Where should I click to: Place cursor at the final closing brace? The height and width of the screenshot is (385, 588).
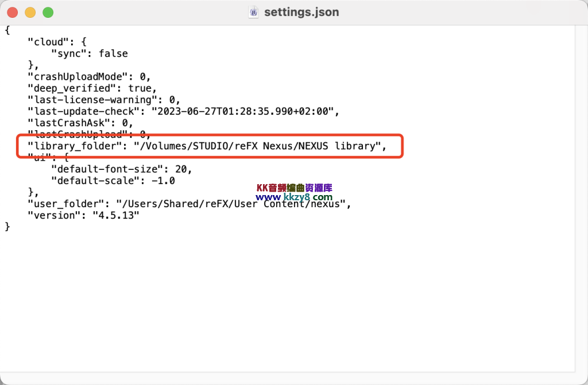point(7,227)
